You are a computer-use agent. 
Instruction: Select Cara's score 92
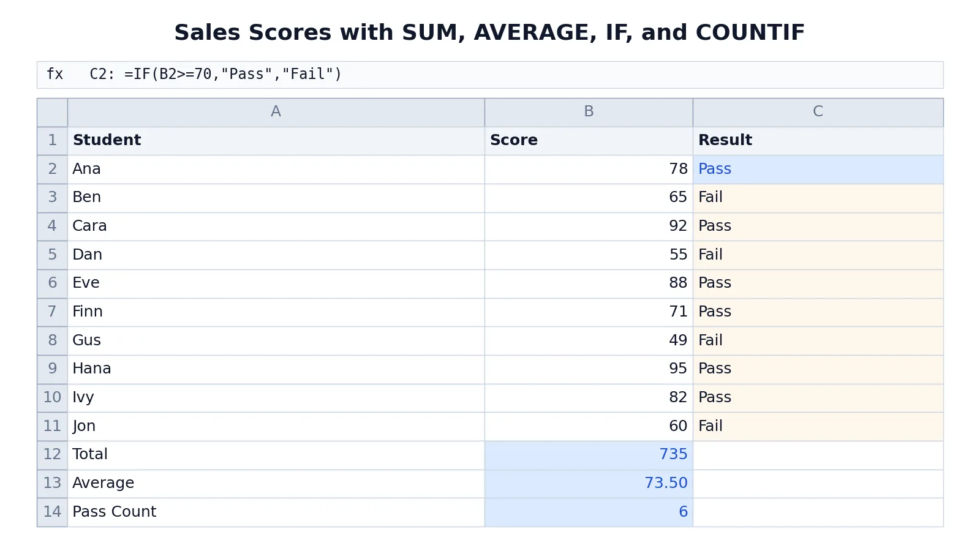point(589,227)
